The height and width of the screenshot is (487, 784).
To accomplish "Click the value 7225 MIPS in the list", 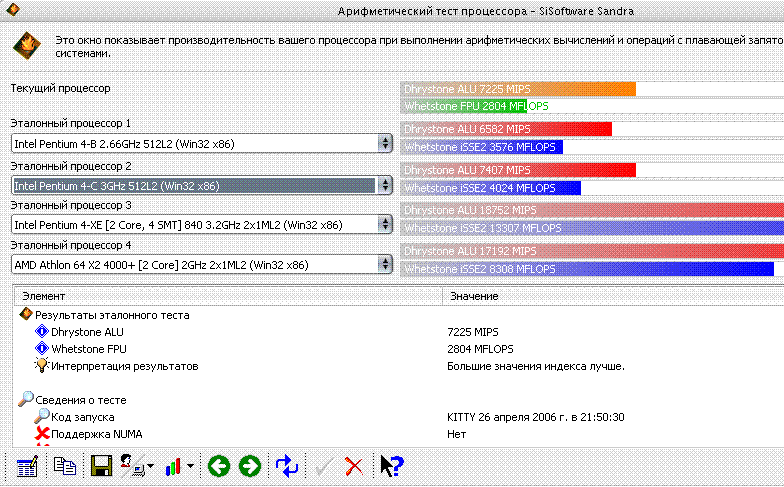I will click(x=472, y=332).
